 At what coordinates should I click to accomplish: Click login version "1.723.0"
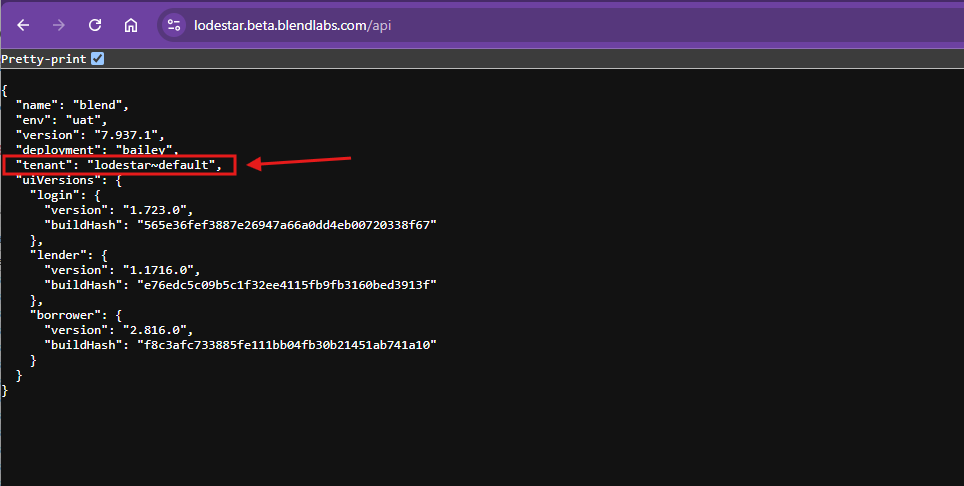coord(154,210)
